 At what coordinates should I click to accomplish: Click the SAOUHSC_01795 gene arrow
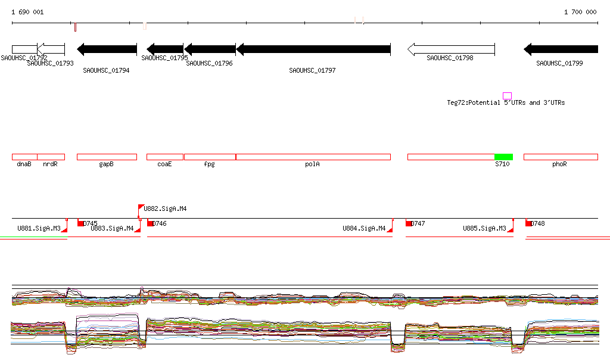pos(165,49)
